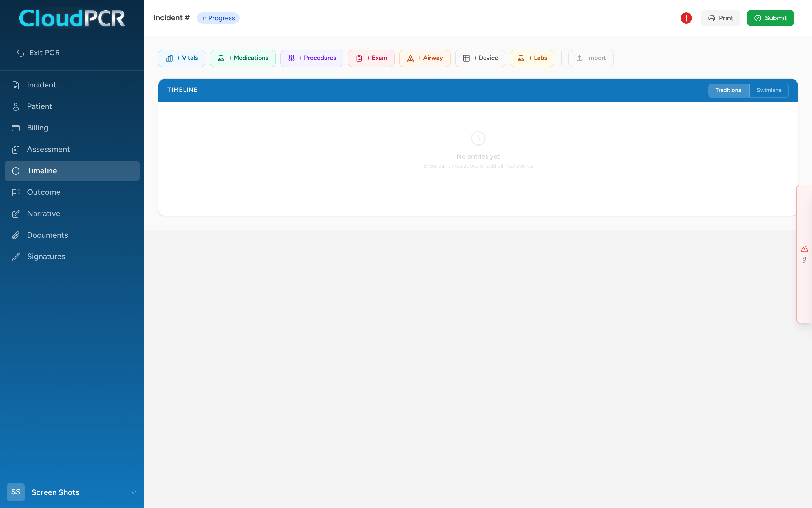The image size is (812, 508).
Task: Click the Exit PCR back arrow icon
Action: pos(21,53)
